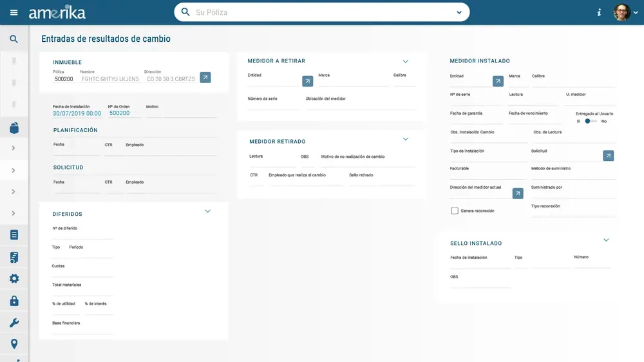
Task: Open Inmueble details arrow button
Action: point(205,77)
